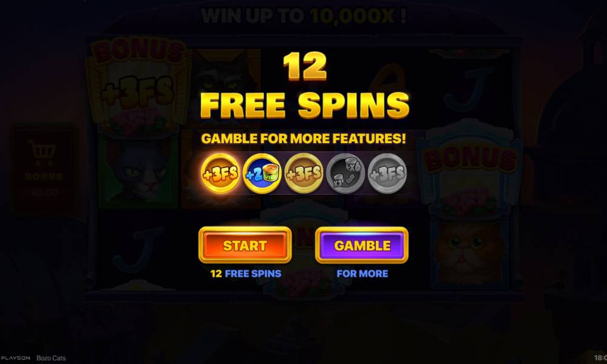The width and height of the screenshot is (607, 364).
Task: Click the blue +2 cat food coin
Action: 262,174
